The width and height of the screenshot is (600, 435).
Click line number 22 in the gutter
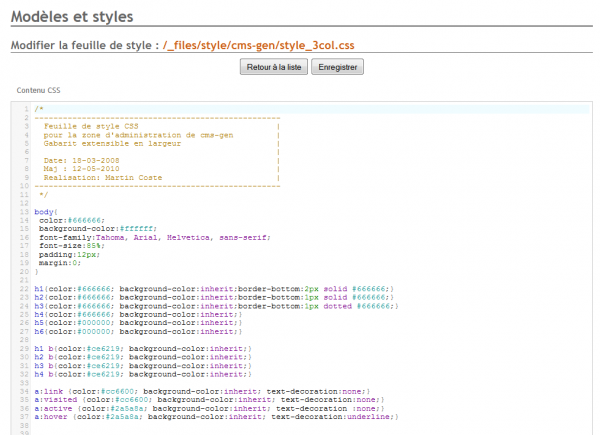pos(24,289)
